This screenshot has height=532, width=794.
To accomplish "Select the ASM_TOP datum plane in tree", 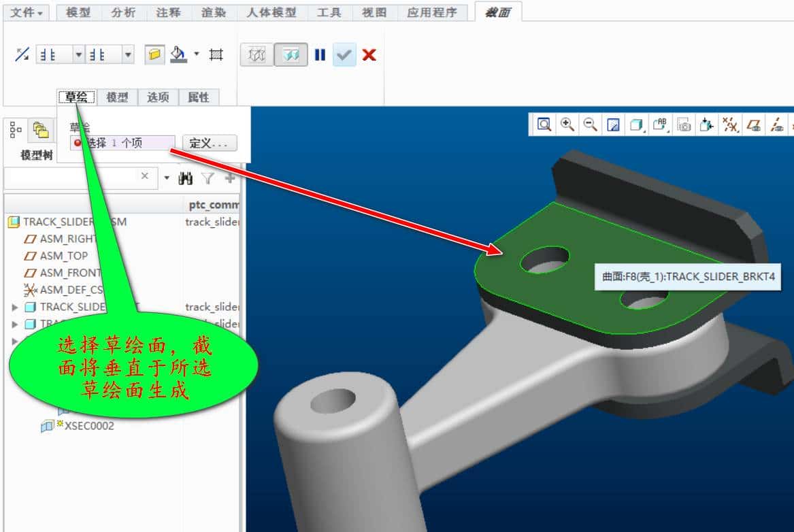I will (x=63, y=256).
